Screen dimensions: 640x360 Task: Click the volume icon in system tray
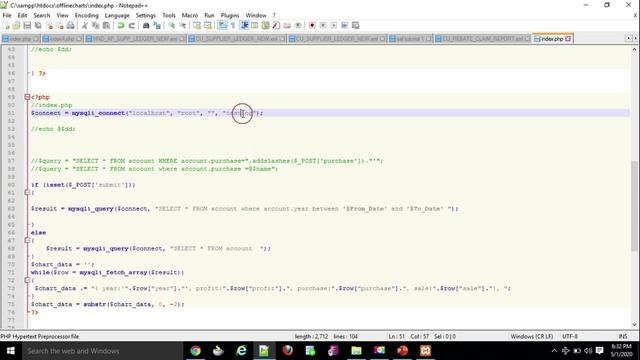pyautogui.click(x=588, y=351)
